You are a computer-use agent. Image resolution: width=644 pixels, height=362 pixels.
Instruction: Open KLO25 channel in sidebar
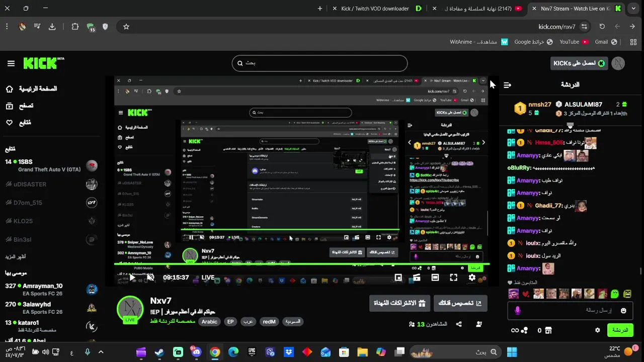(50, 221)
